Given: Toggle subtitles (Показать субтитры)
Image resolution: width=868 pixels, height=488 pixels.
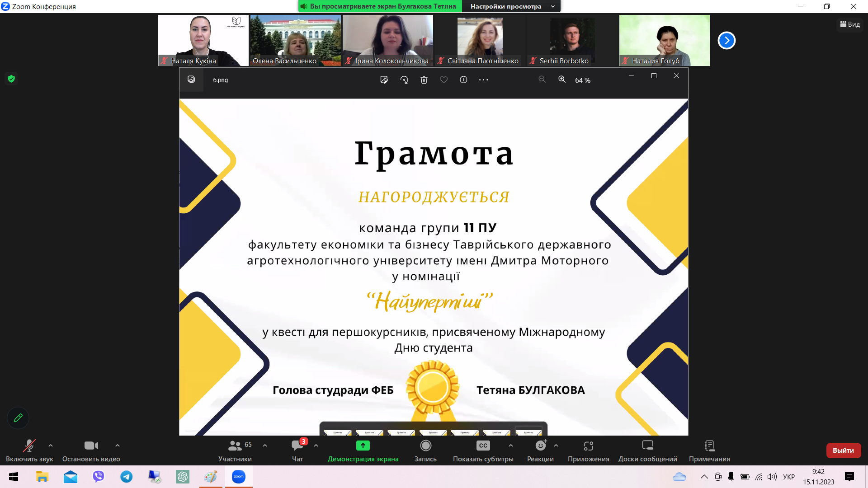Looking at the screenshot, I should (483, 446).
